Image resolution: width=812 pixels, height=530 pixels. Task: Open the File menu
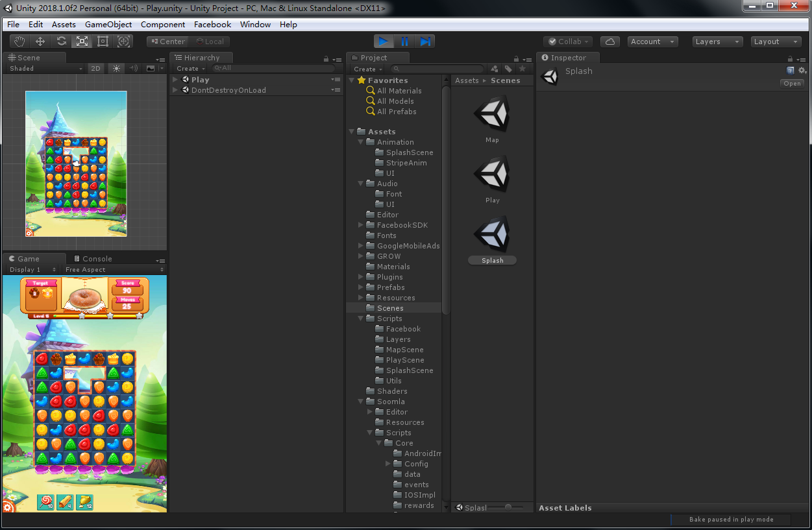point(13,25)
